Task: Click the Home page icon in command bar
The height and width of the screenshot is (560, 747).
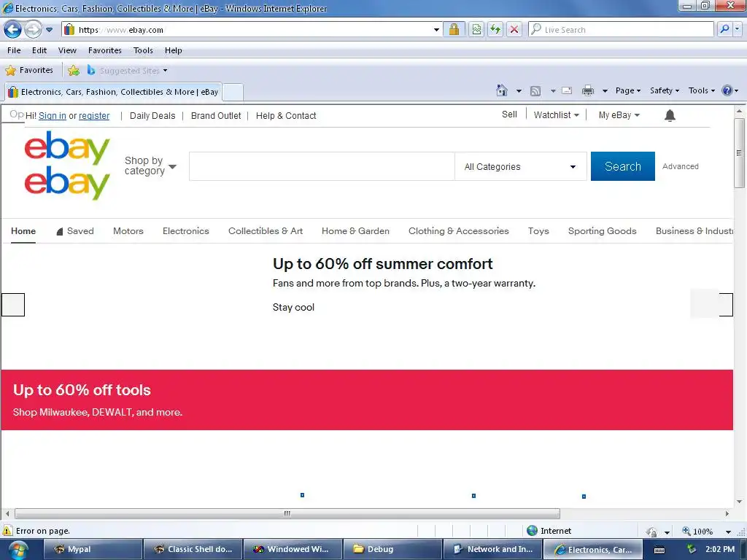Action: (502, 90)
